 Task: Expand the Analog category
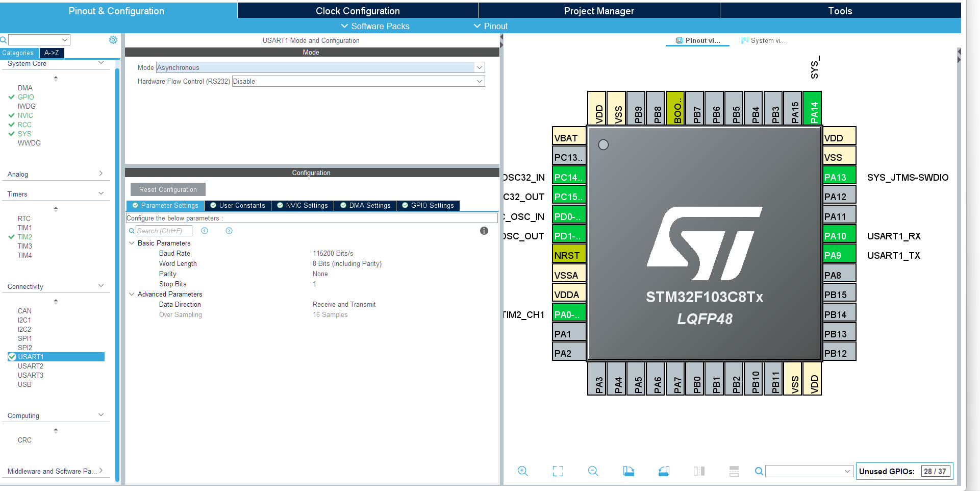tap(101, 174)
